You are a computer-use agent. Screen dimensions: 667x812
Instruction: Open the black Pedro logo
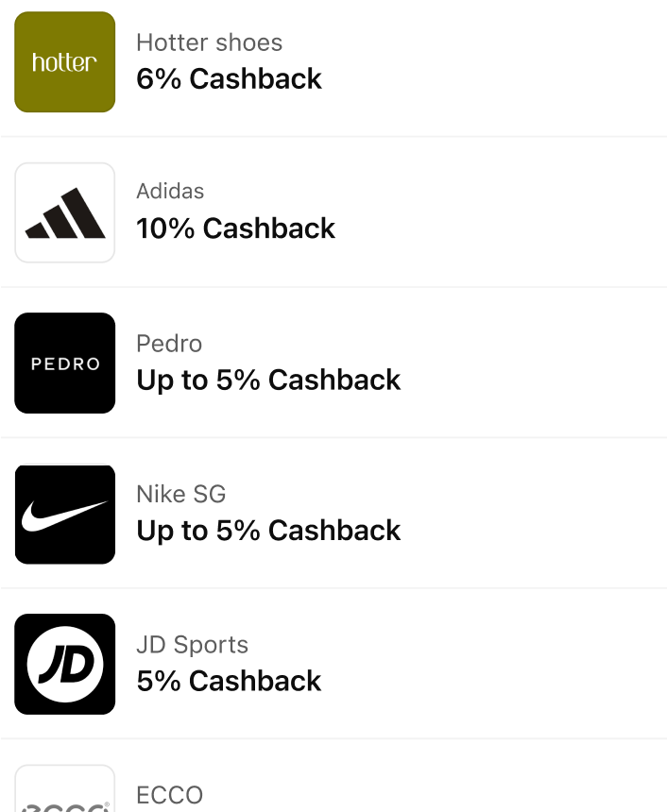[x=64, y=364]
